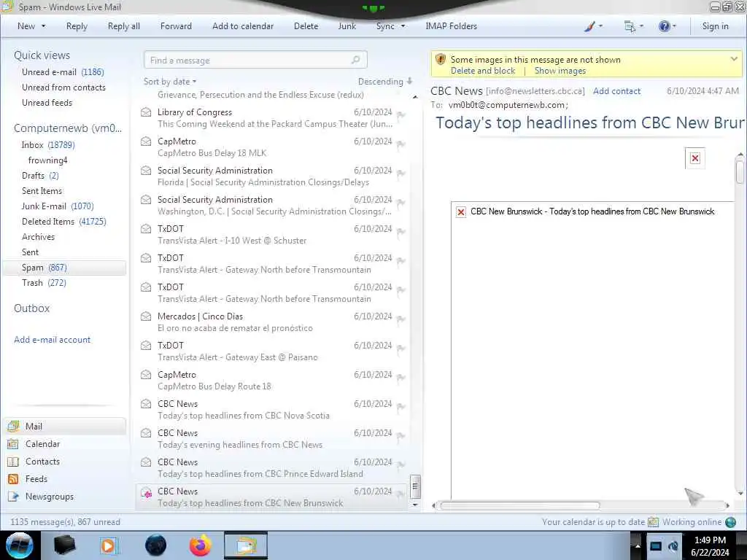
Task: Click the Windows Live Mail taskbar button
Action: point(246,545)
